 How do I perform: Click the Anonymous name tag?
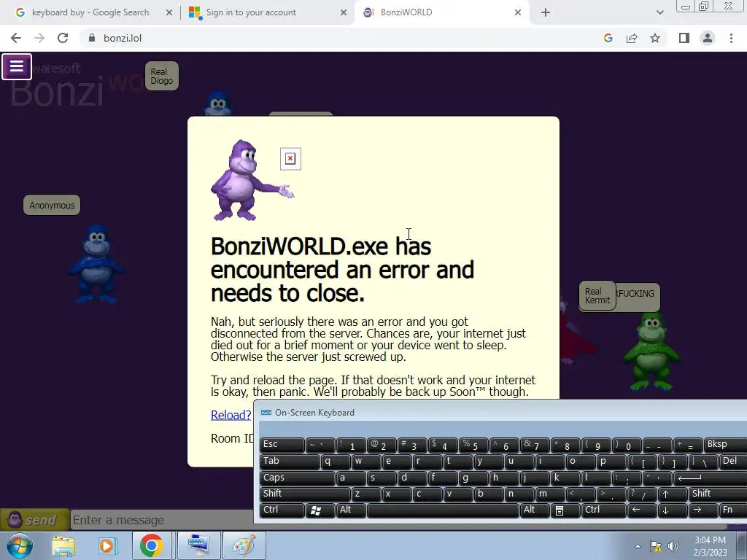point(52,205)
